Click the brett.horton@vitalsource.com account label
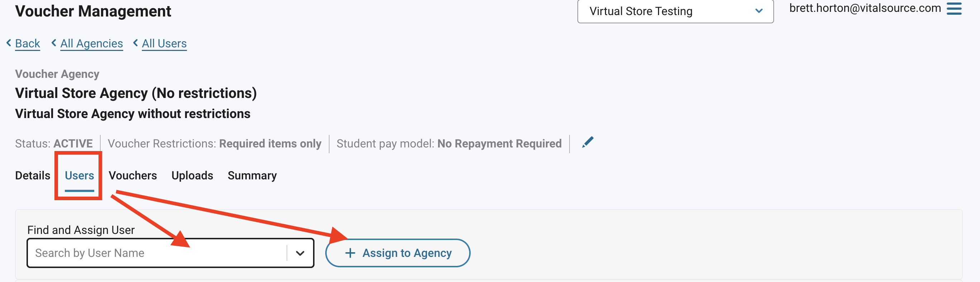The height and width of the screenshot is (282, 980). click(865, 8)
